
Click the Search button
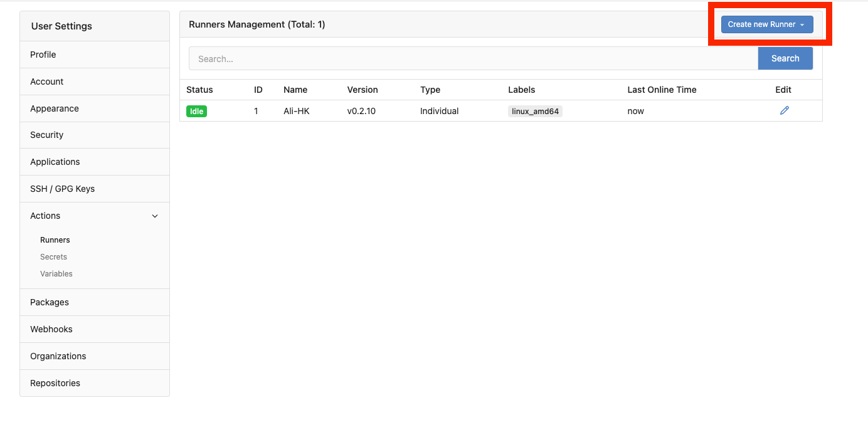pyautogui.click(x=785, y=58)
